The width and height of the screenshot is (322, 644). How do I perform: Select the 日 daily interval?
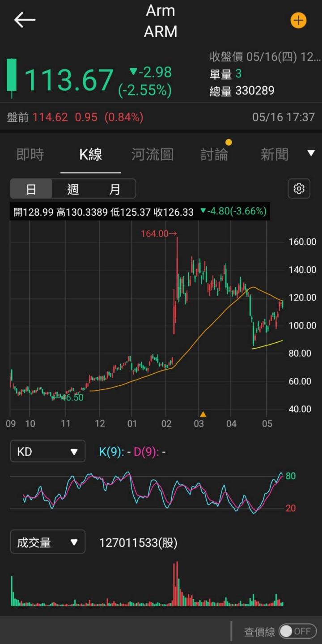pos(31,189)
